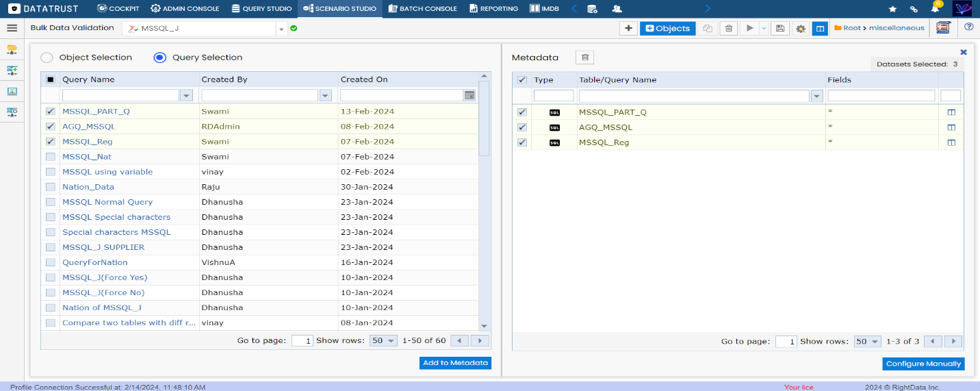Click the save icon in the toolbar
The height and width of the screenshot is (391, 980).
779,28
